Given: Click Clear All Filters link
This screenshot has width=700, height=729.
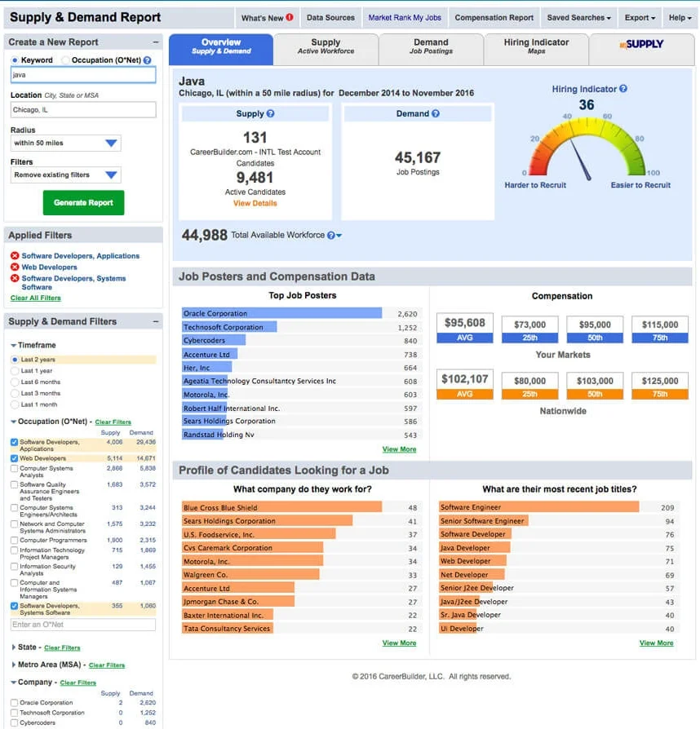Looking at the screenshot, I should coord(35,298).
